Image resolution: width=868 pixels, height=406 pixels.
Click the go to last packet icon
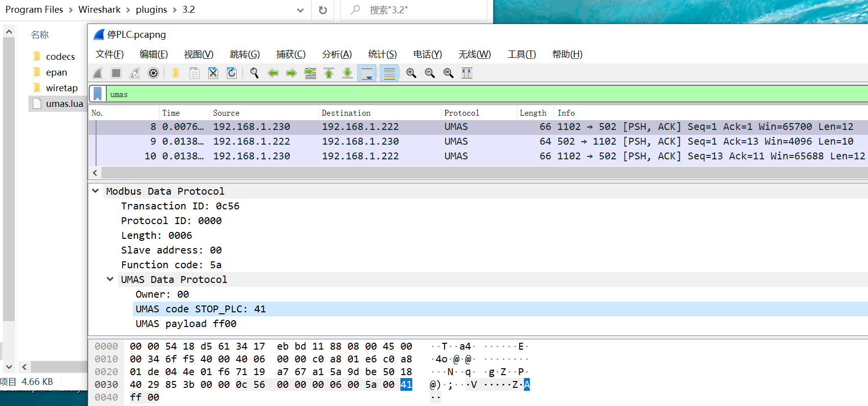pyautogui.click(x=347, y=73)
